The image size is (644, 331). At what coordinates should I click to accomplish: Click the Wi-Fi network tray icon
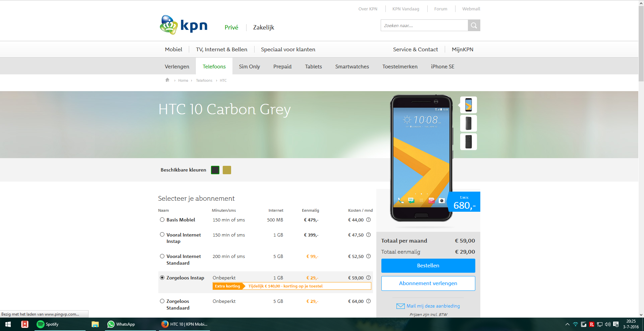tap(576, 324)
